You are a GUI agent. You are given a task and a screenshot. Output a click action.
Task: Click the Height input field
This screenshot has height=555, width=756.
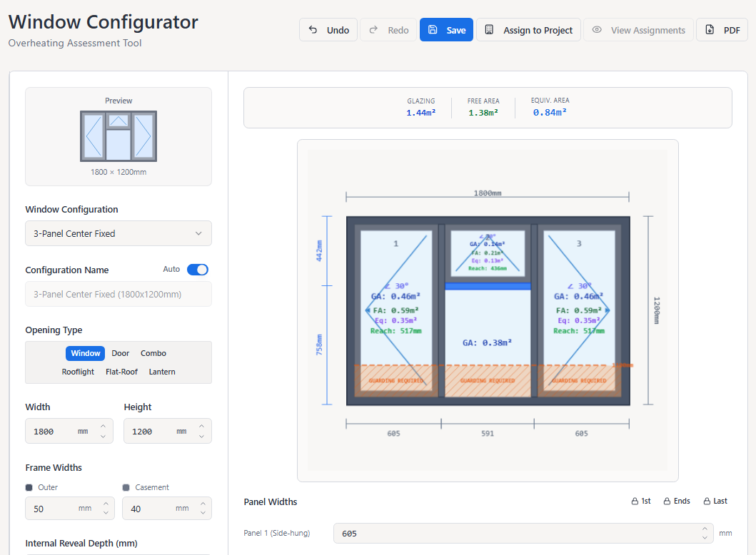point(167,431)
